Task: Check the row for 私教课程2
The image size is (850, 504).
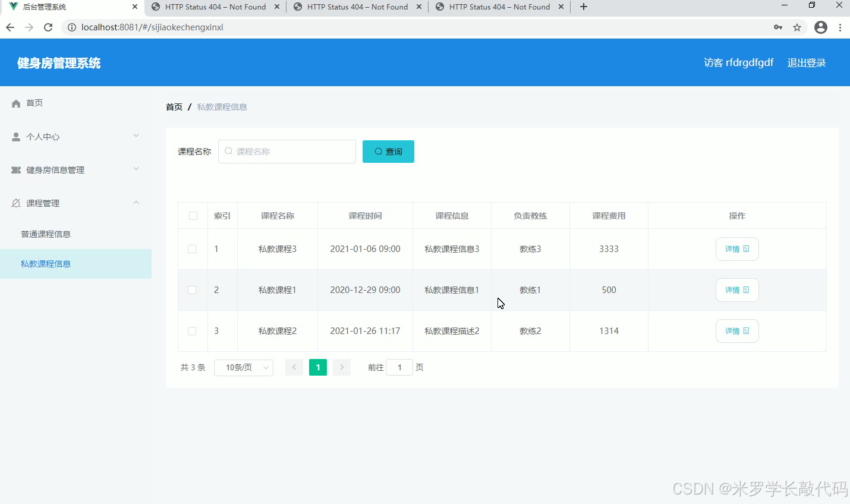Action: pos(192,331)
